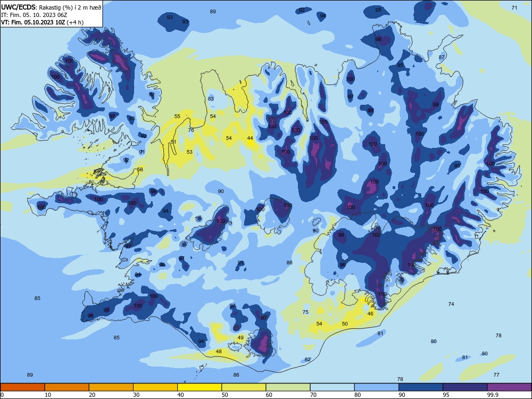Screen dimensions: 532x399
Task: Click the orange 10–20 legend color segment
Action: [67, 387]
